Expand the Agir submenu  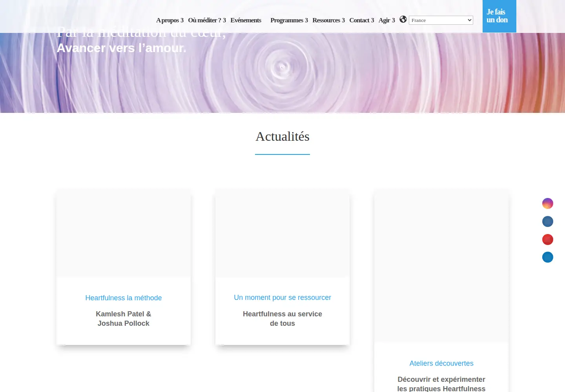coord(387,20)
